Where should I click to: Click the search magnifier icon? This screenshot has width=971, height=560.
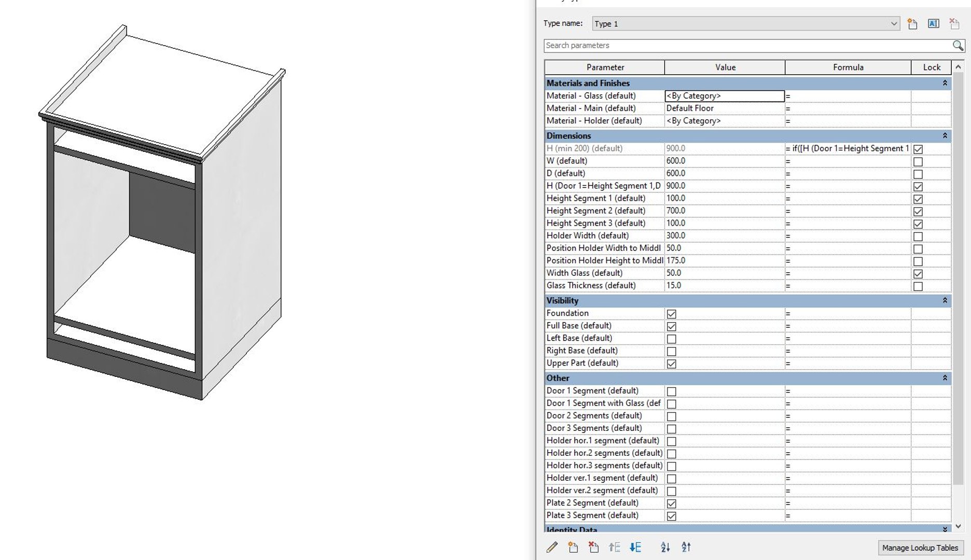tap(958, 46)
